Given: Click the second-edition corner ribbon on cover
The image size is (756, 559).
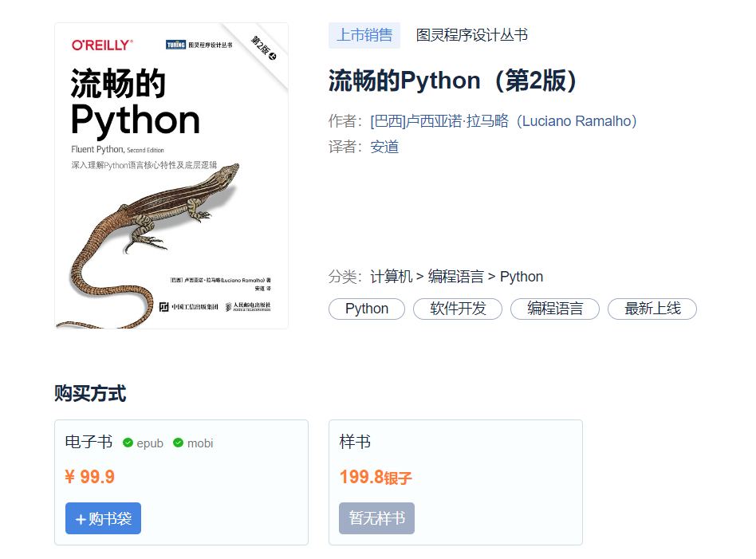Looking at the screenshot, I should (x=263, y=48).
